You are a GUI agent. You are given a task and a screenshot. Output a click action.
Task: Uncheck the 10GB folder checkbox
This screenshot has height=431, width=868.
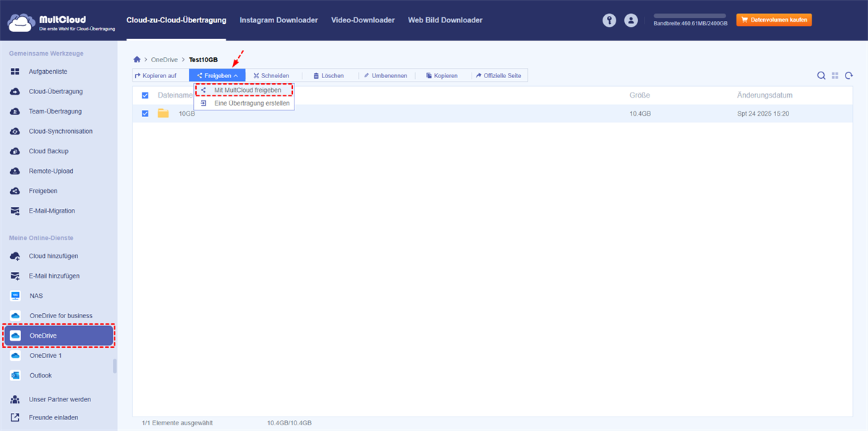click(x=145, y=114)
